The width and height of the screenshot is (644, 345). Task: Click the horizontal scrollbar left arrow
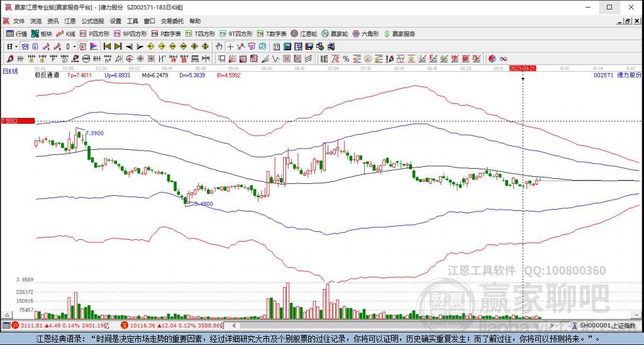click(234, 325)
